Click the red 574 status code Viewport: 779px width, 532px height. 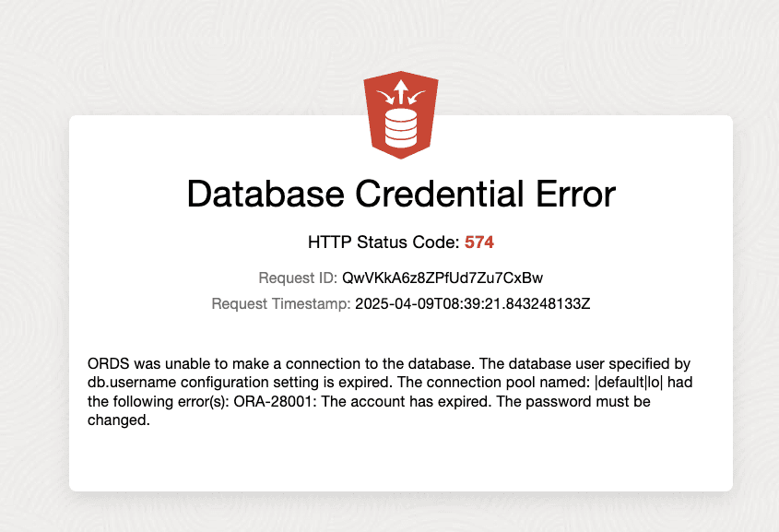pyautogui.click(x=478, y=242)
